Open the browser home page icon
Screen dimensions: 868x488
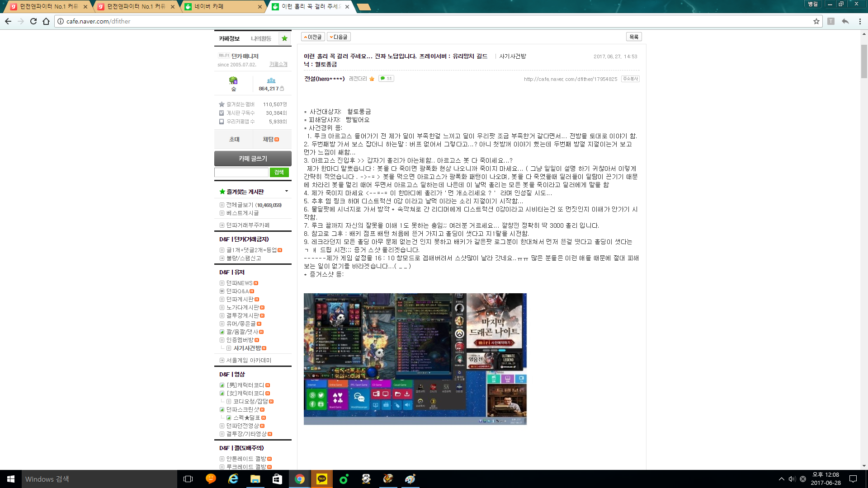(46, 21)
